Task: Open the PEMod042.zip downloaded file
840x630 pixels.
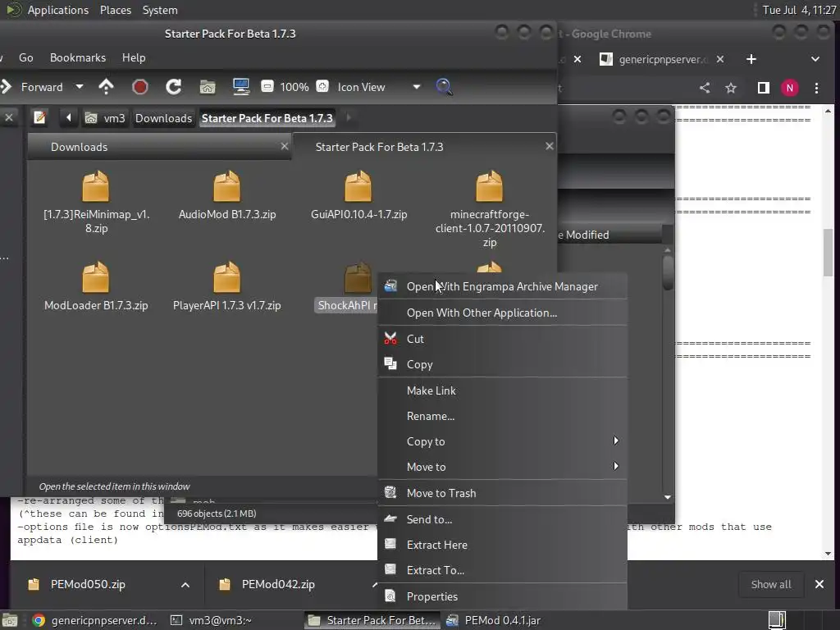Action: click(x=278, y=584)
